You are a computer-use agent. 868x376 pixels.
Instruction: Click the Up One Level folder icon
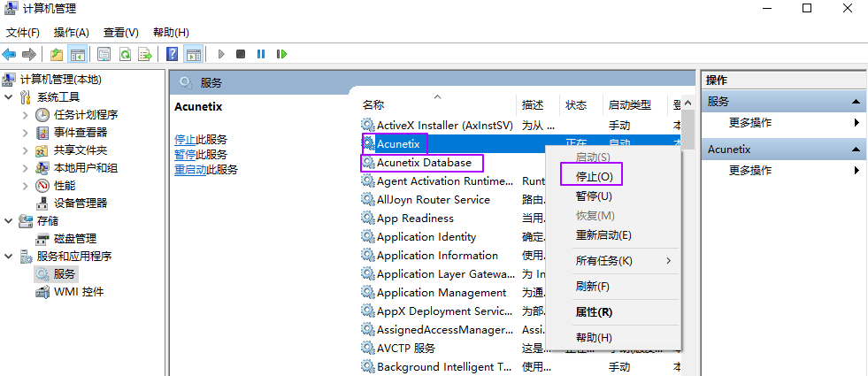[58, 54]
